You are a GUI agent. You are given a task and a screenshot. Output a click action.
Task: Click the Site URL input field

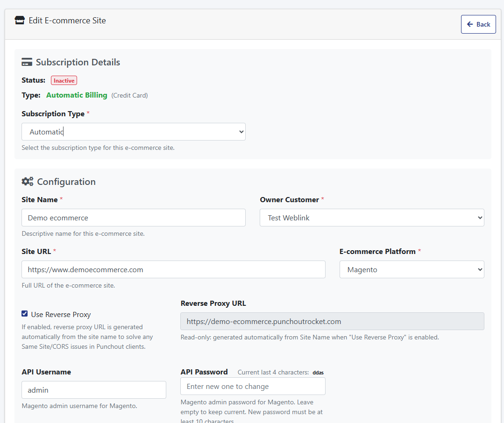tap(173, 269)
